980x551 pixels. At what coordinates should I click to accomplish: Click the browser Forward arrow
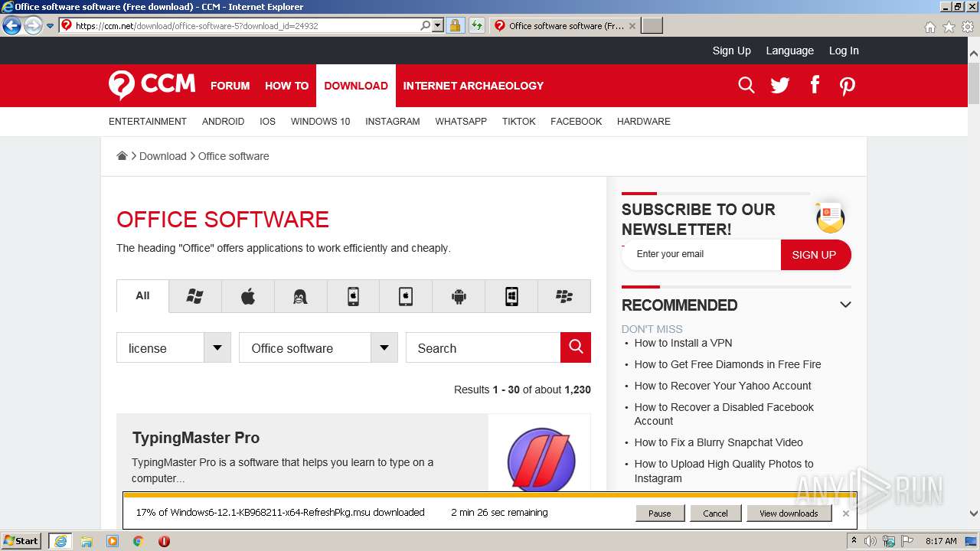coord(32,25)
